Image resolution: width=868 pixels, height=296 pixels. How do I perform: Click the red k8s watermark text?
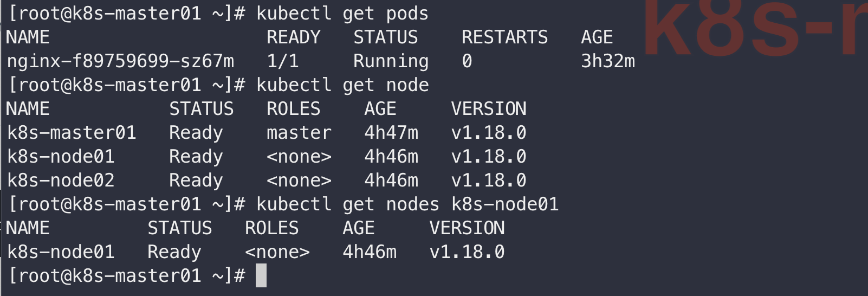pyautogui.click(x=753, y=27)
